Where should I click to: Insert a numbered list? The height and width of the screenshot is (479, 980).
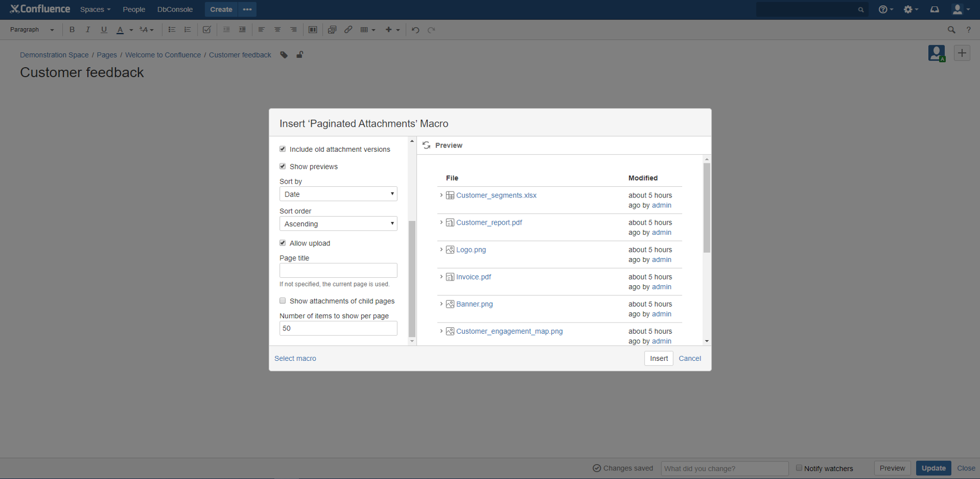pyautogui.click(x=187, y=30)
